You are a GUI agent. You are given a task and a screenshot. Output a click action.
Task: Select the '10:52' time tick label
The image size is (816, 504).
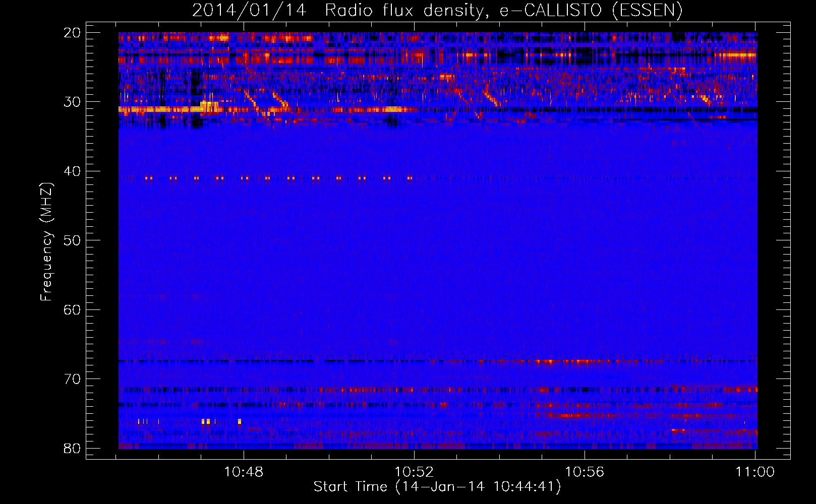click(x=414, y=472)
